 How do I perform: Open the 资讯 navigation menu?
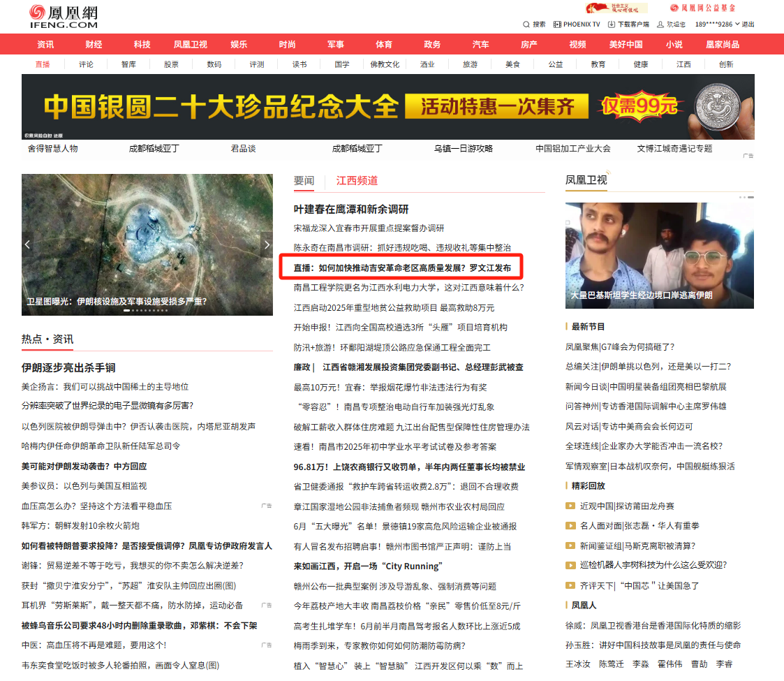45,45
